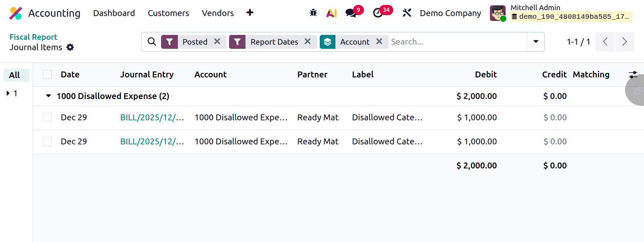Click Mitchell Admin user avatar

click(498, 13)
